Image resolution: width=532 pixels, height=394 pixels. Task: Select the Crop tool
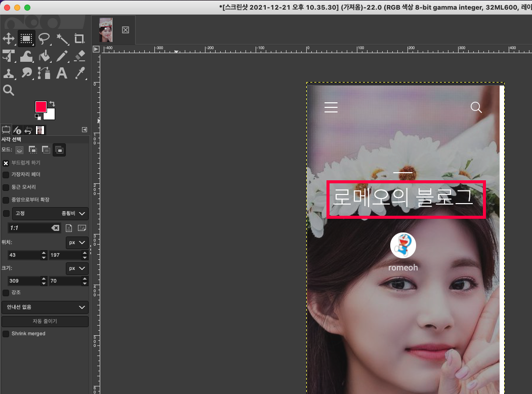tap(79, 38)
